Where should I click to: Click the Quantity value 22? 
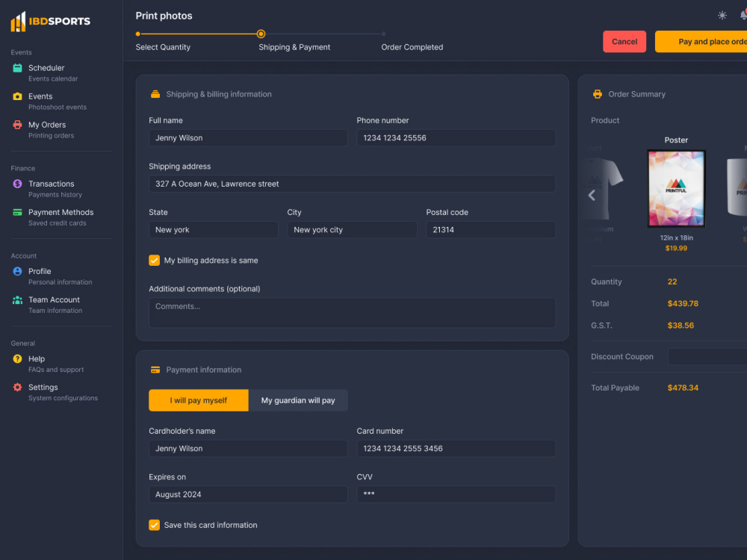click(x=672, y=282)
